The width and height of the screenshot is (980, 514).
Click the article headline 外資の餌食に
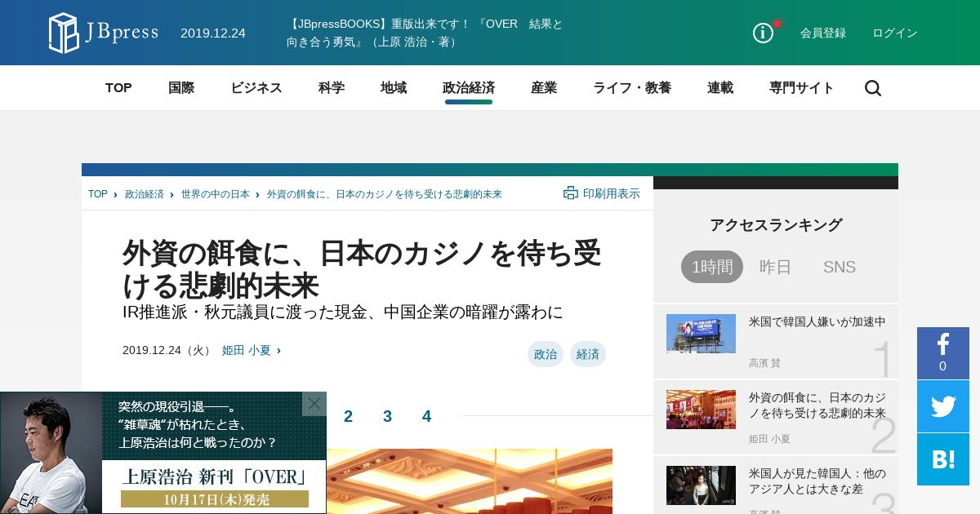click(362, 269)
